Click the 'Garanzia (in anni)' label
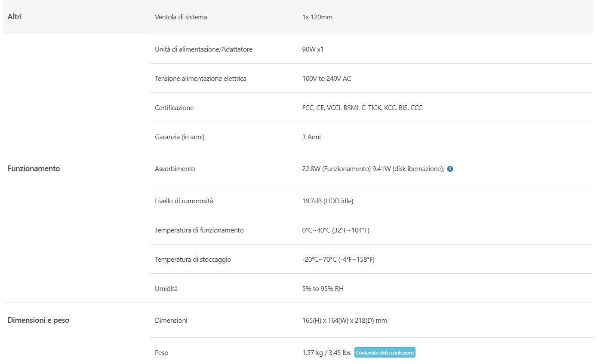The image size is (597, 364). [x=179, y=137]
